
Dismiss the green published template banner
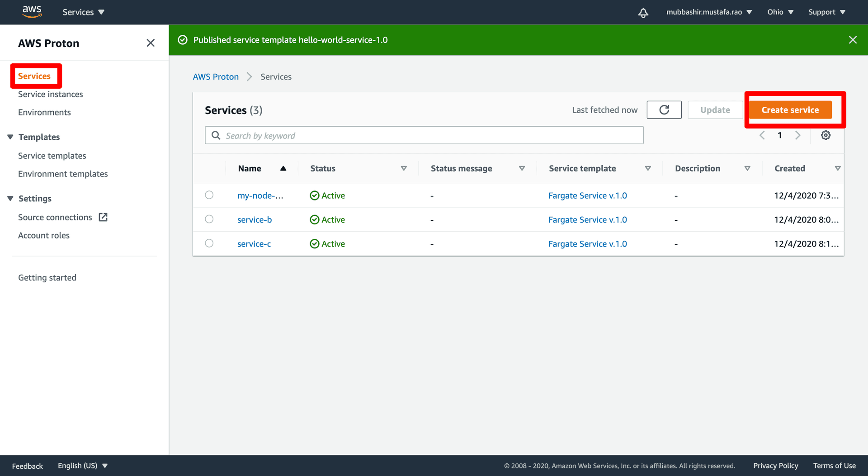pos(853,40)
